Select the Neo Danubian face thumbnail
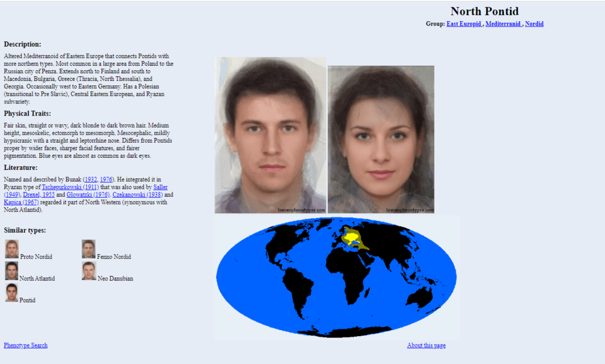This screenshot has height=364, width=605. pyautogui.click(x=89, y=271)
